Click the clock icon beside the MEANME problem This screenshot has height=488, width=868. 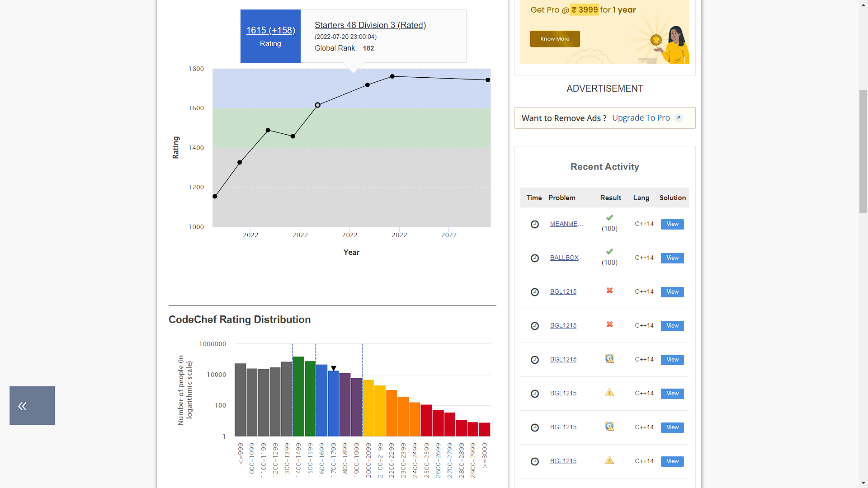534,224
